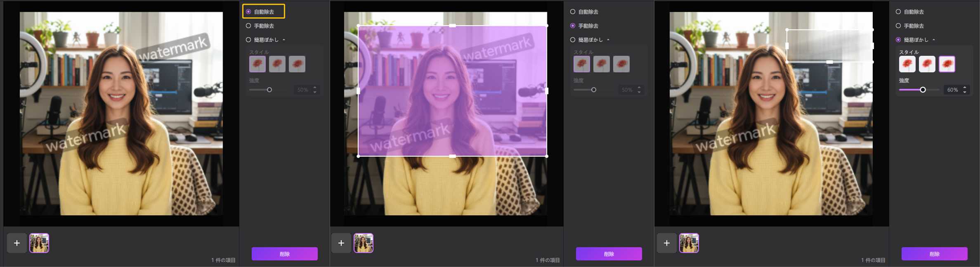
Task: Click the plus button in the middle panel
Action: click(341, 243)
